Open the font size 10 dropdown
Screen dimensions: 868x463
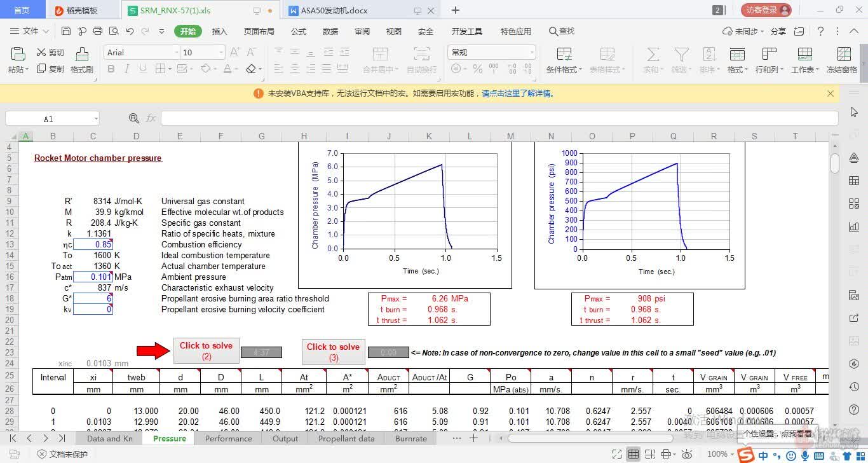tap(220, 53)
